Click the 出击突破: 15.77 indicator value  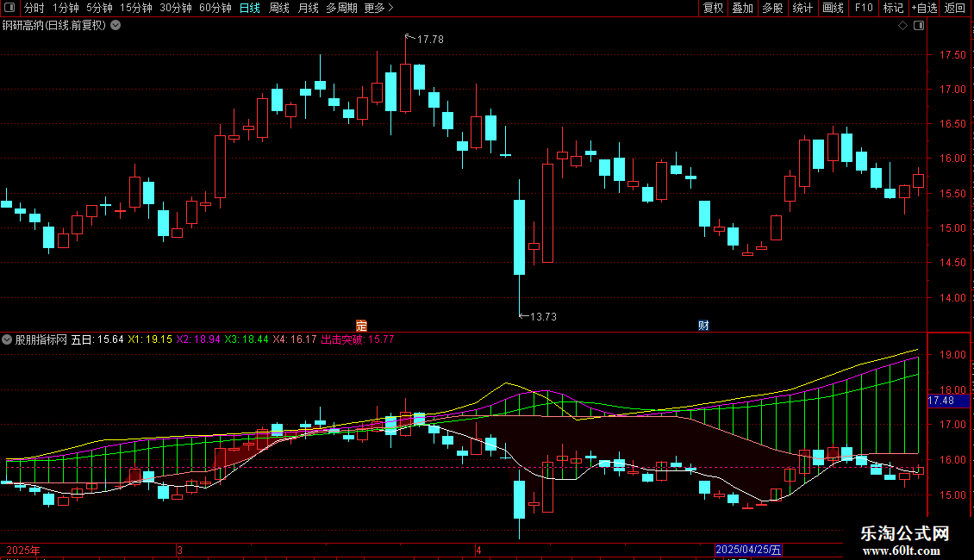(x=357, y=339)
